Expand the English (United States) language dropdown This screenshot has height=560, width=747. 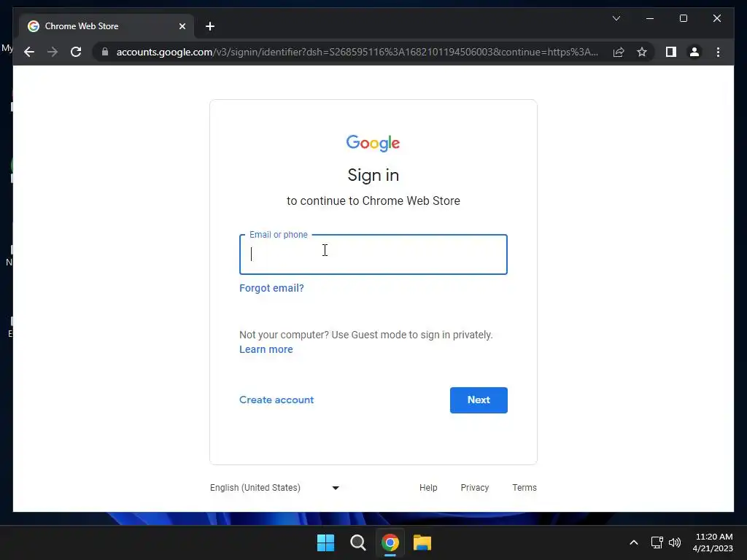275,488
